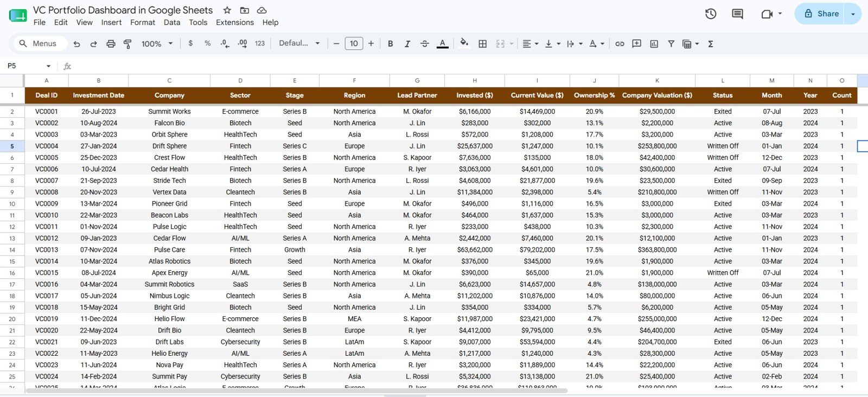The image size is (868, 397).
Task: Click the Share button
Action: (821, 14)
